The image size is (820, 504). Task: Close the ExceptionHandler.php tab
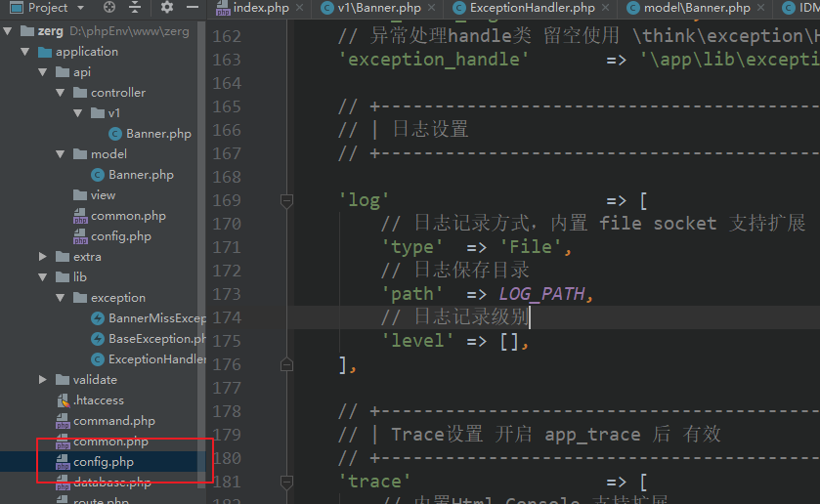605,8
